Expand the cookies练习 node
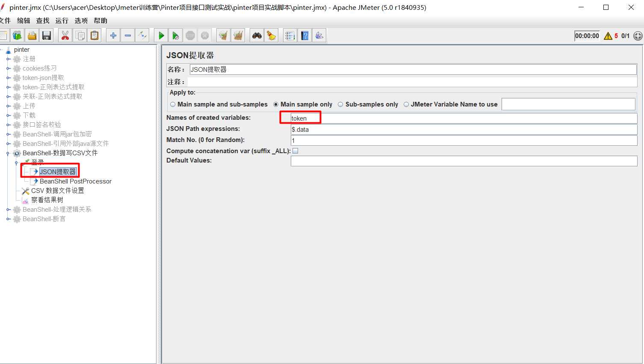Viewport: 644px width, 364px height. pos(8,68)
